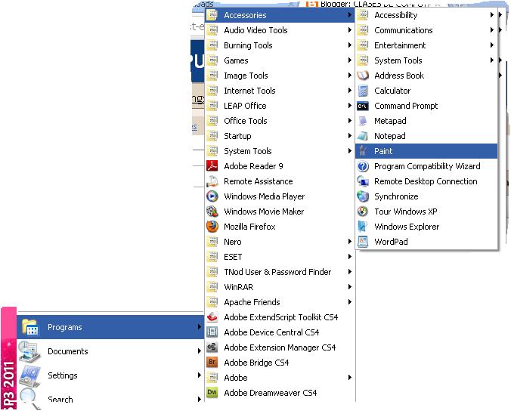Open the LEAP Office folder entry
Viewport: 511px width, 420px height.
click(280, 106)
